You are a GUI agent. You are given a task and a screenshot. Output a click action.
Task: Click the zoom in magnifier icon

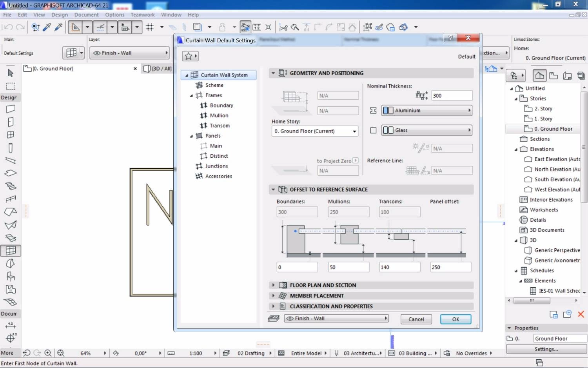pyautogui.click(x=48, y=353)
